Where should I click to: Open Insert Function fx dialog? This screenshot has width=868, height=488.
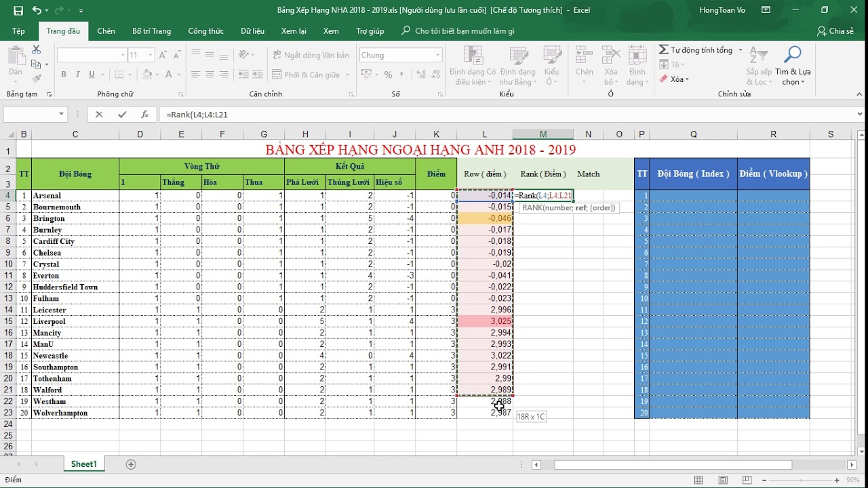[x=144, y=115]
